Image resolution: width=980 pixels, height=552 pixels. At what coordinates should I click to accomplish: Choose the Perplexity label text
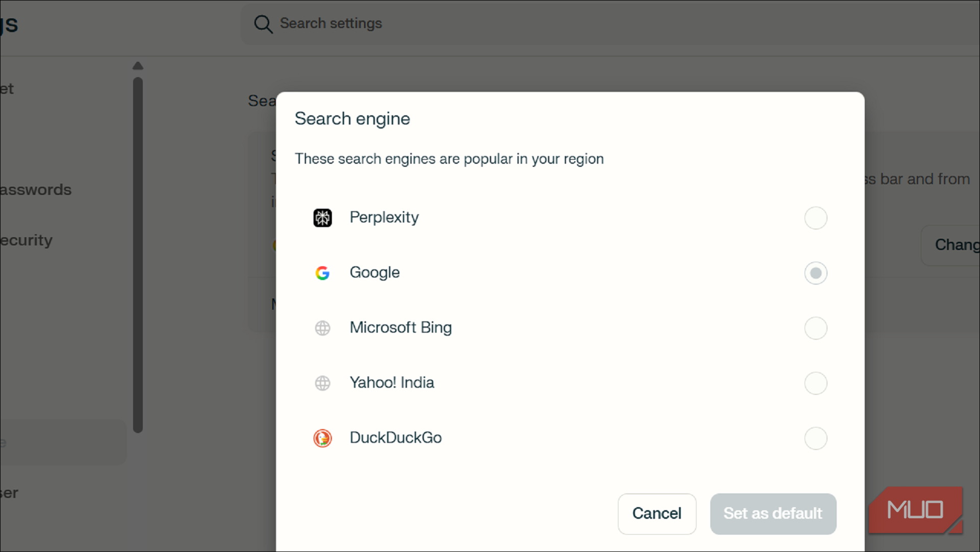[x=384, y=218]
